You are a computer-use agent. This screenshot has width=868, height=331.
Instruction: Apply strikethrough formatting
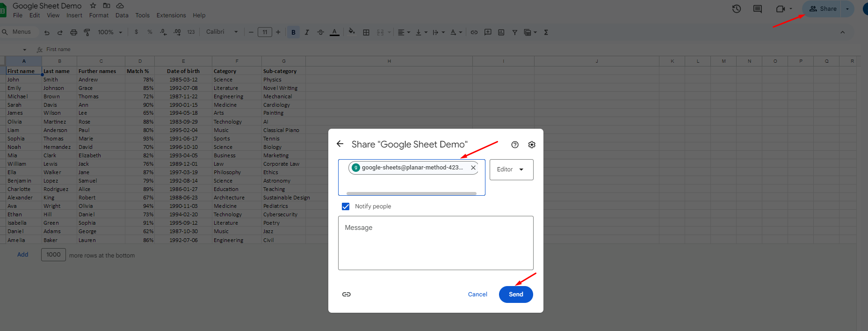pos(320,32)
